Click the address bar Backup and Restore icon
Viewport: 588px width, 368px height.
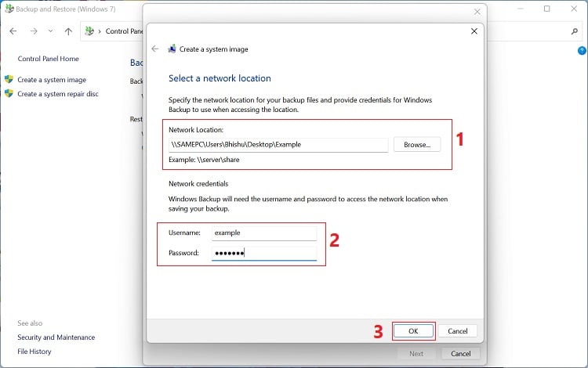(x=89, y=31)
